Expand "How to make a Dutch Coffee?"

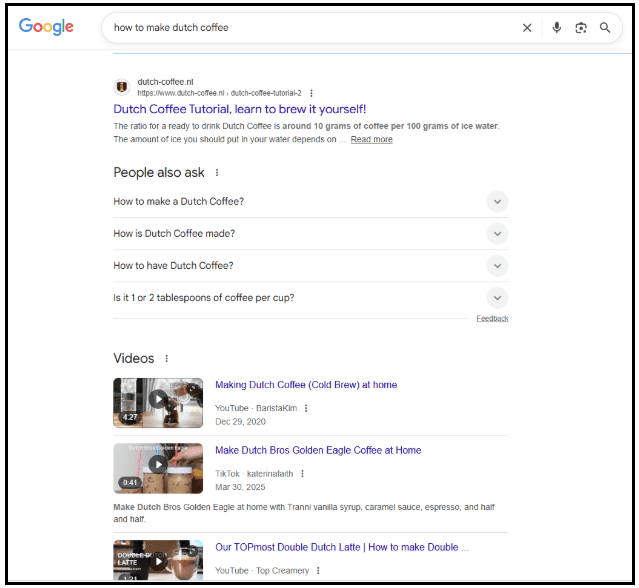[311, 201]
